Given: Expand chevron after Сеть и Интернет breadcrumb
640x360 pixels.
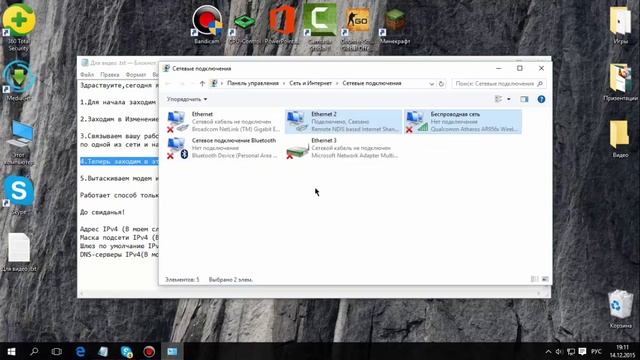Looking at the screenshot, I should [x=337, y=83].
